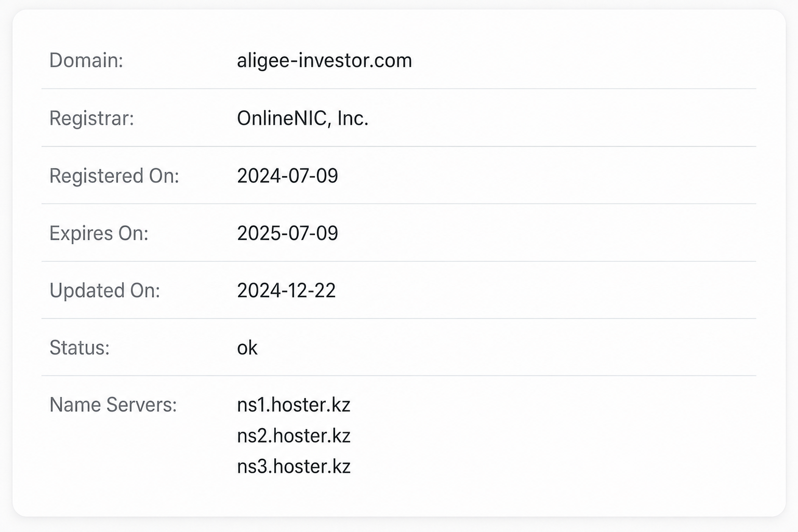
Task: Click the domain name aligee-investor.com
Action: [x=324, y=61]
